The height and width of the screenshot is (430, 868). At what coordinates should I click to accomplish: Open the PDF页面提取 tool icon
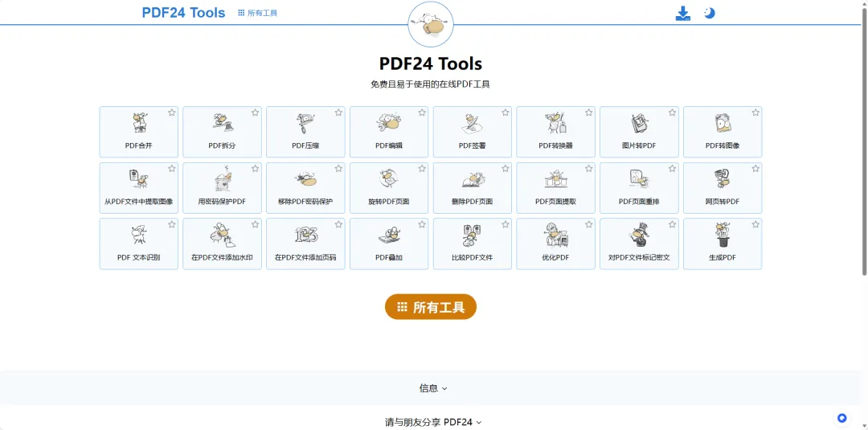[x=556, y=178]
